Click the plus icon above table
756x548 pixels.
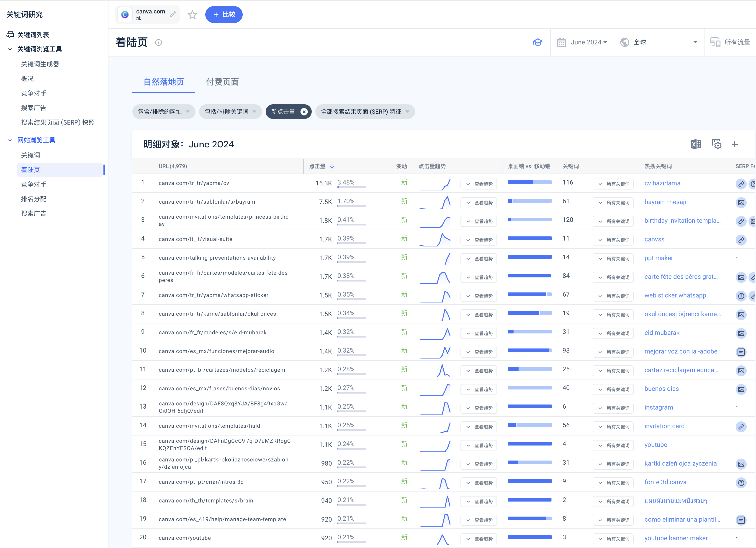pyautogui.click(x=735, y=144)
